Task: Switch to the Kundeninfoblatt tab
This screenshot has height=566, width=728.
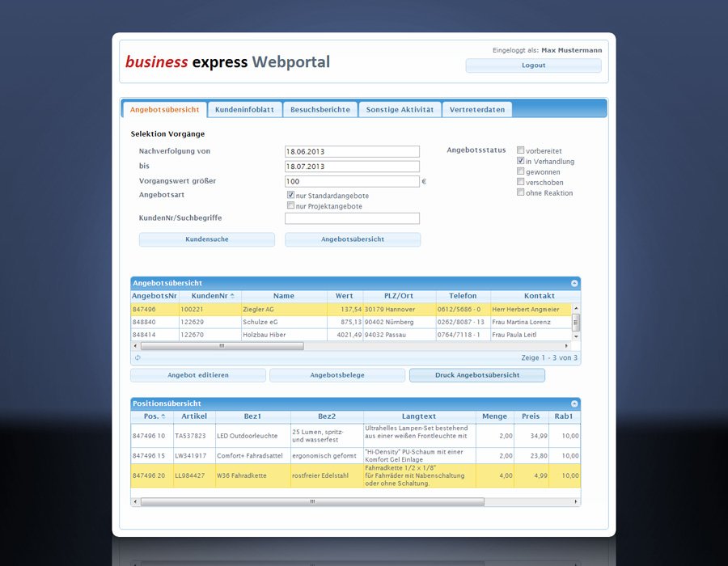Action: 244,108
